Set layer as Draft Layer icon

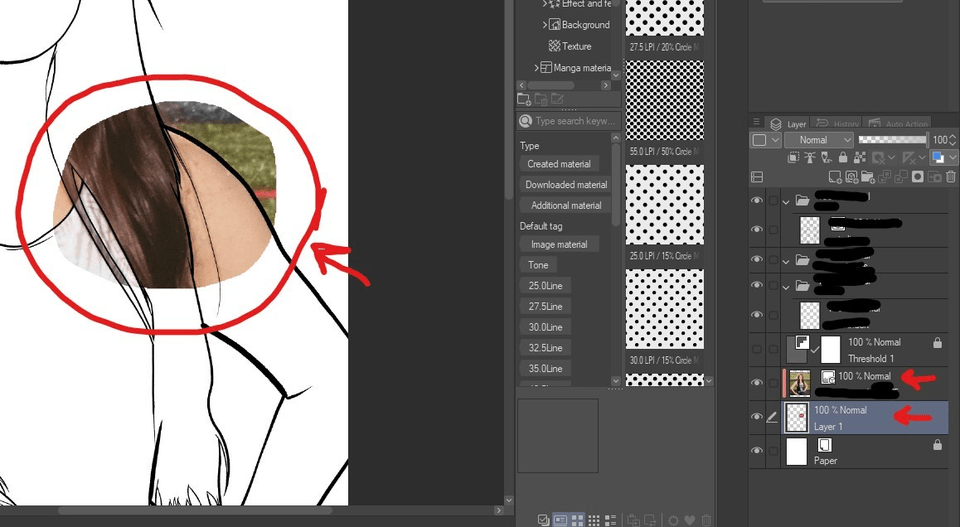[x=827, y=158]
